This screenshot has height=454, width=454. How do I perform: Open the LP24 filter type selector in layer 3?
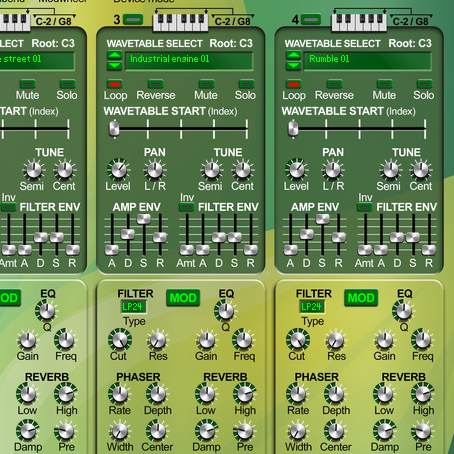(133, 307)
